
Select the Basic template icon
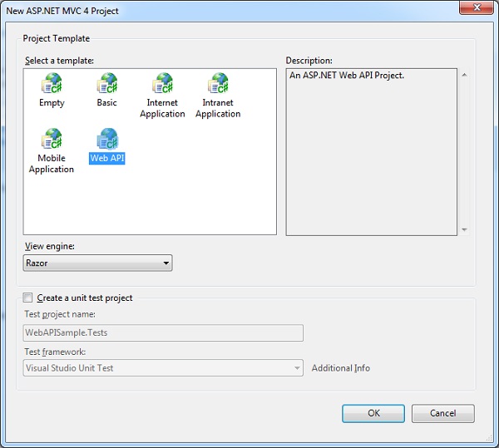pos(107,83)
